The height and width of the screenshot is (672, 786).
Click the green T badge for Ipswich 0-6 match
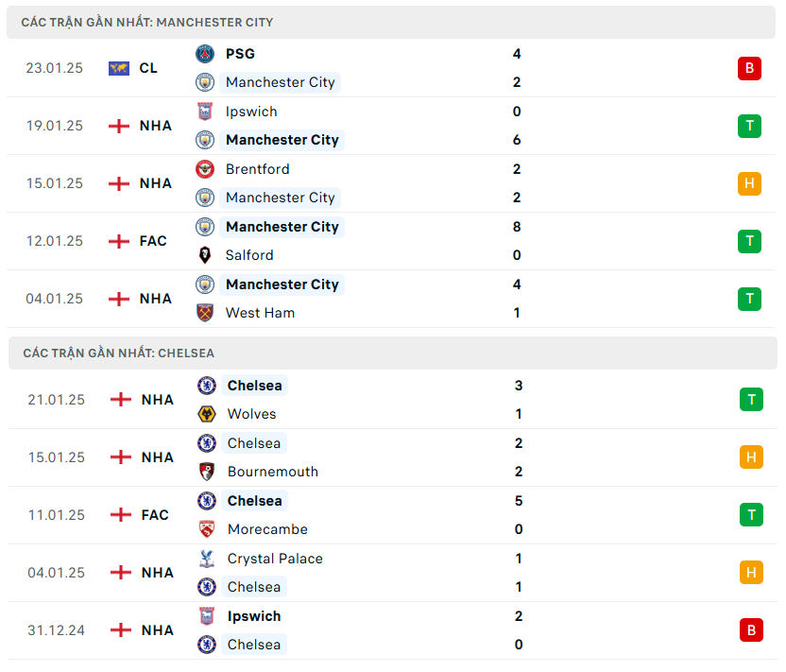click(x=749, y=126)
